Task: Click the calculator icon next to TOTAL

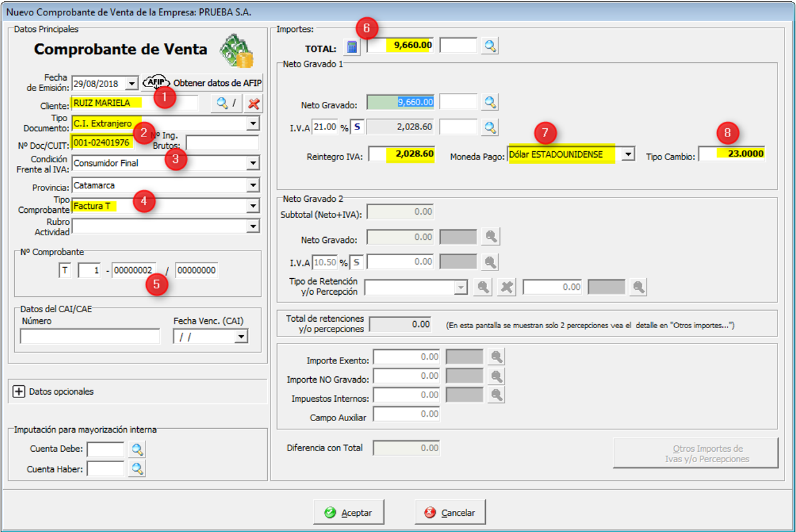Action: coord(351,46)
